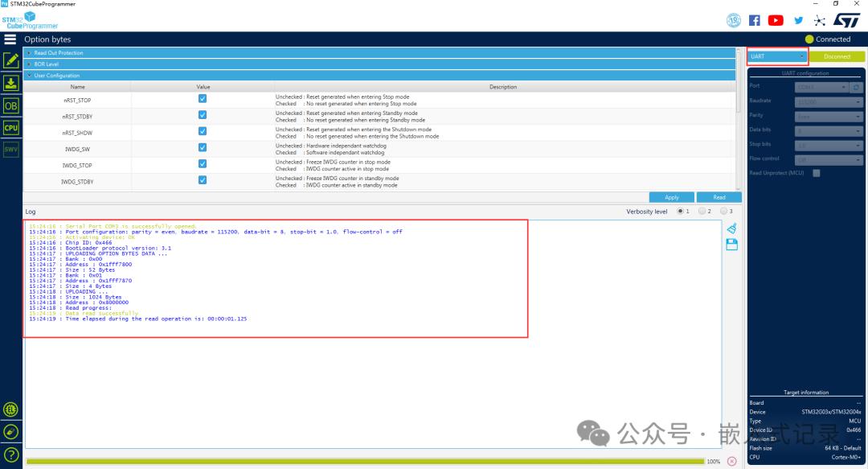Open the Port dropdown

(821, 87)
